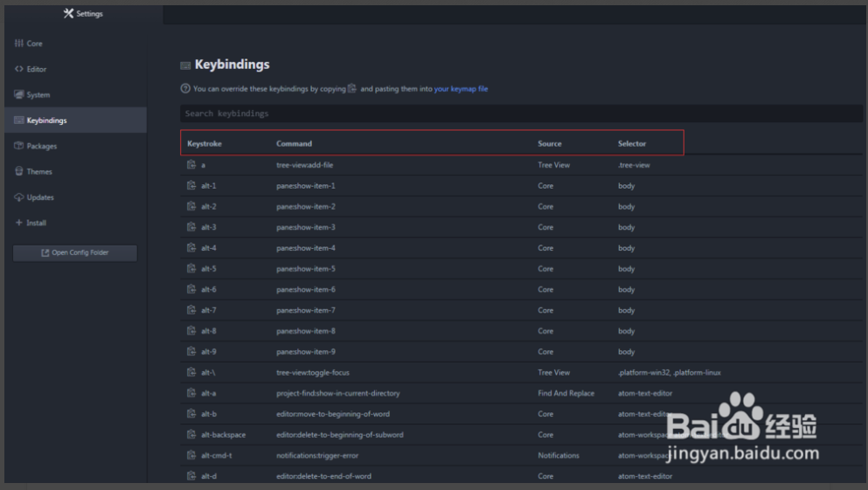
Task: Click the Settings tab title
Action: coord(83,13)
